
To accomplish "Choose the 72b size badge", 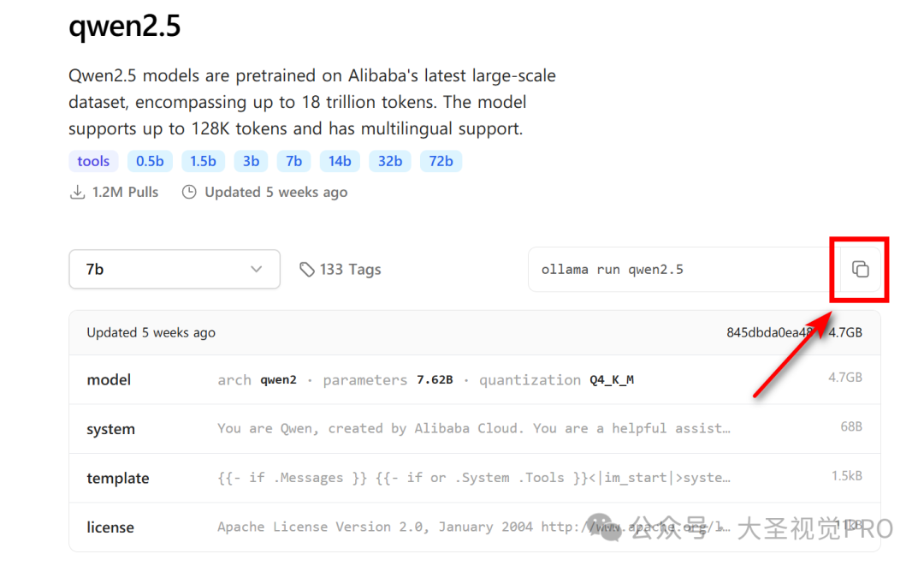I will (x=441, y=161).
